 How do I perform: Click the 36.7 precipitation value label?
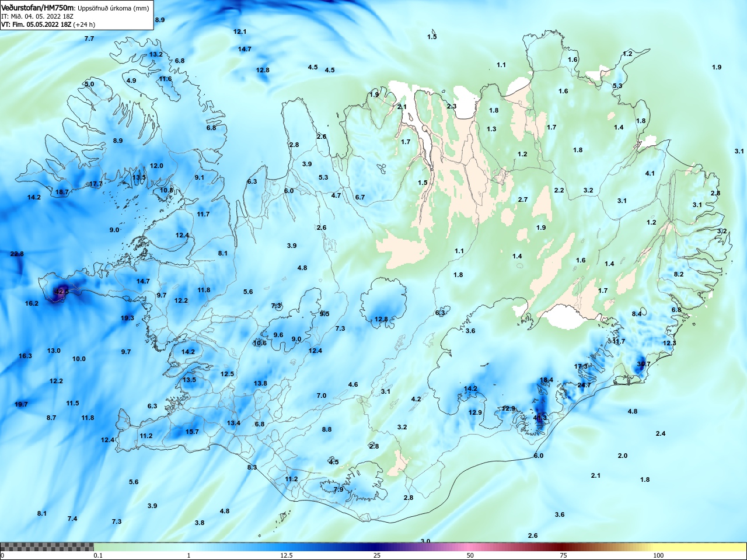tap(644, 364)
